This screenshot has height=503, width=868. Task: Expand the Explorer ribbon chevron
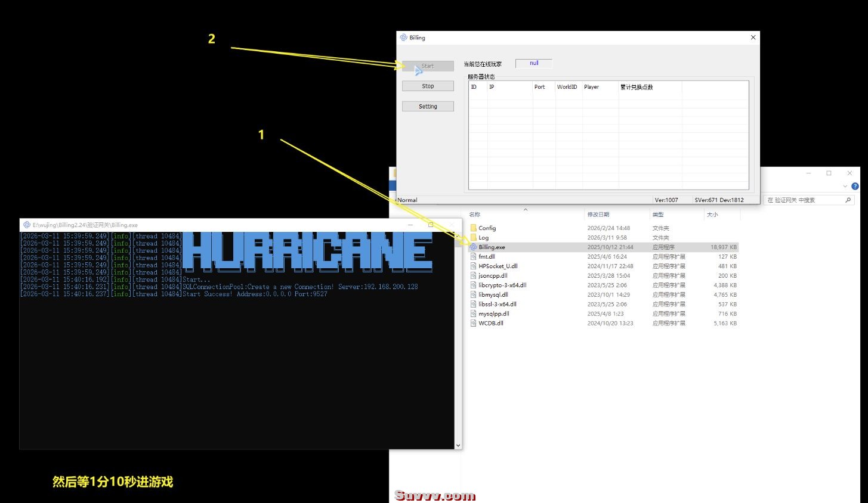(x=845, y=187)
